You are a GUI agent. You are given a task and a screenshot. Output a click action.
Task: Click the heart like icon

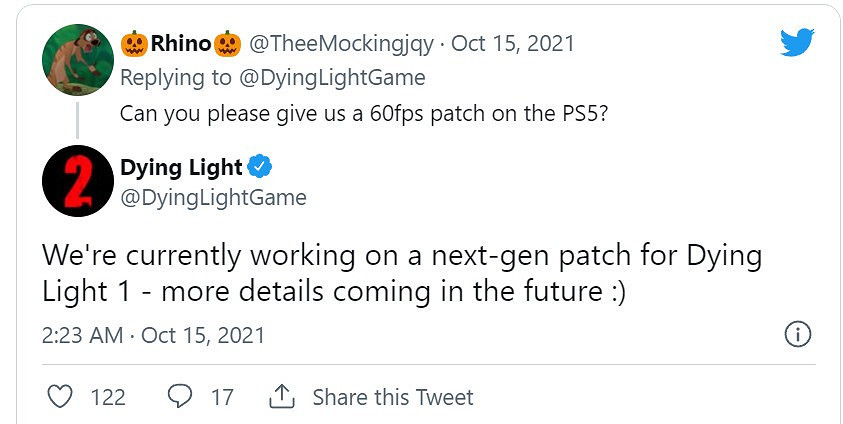pyautogui.click(x=61, y=397)
